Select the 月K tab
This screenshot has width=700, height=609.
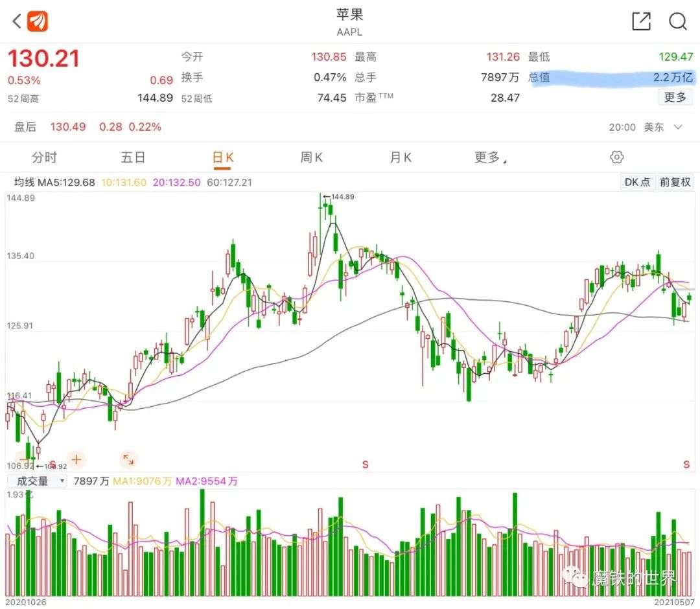(x=401, y=157)
